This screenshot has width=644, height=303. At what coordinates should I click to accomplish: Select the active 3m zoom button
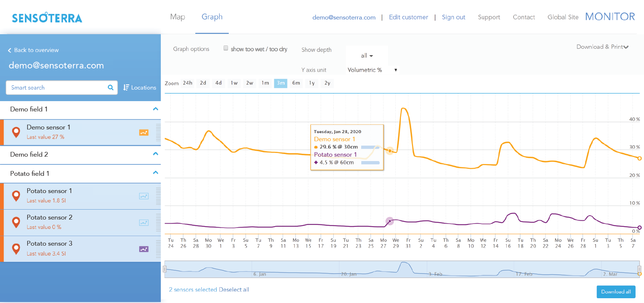[x=281, y=83]
